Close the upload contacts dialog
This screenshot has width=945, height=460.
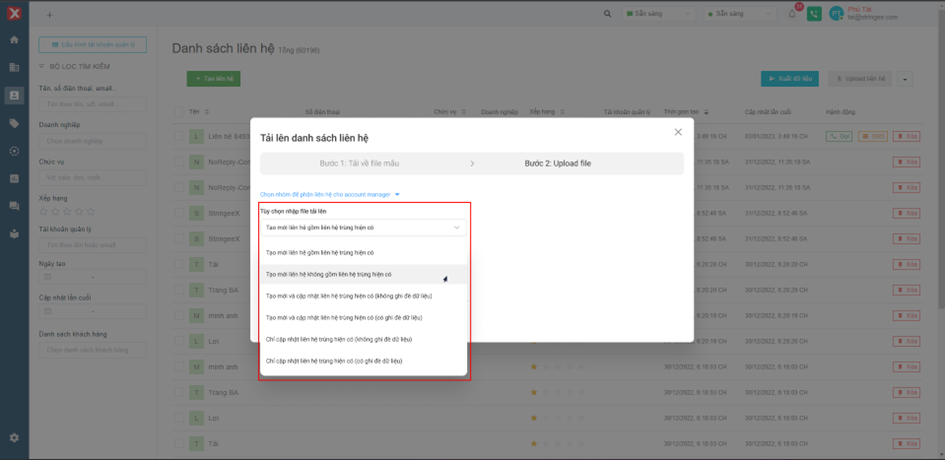(x=678, y=132)
